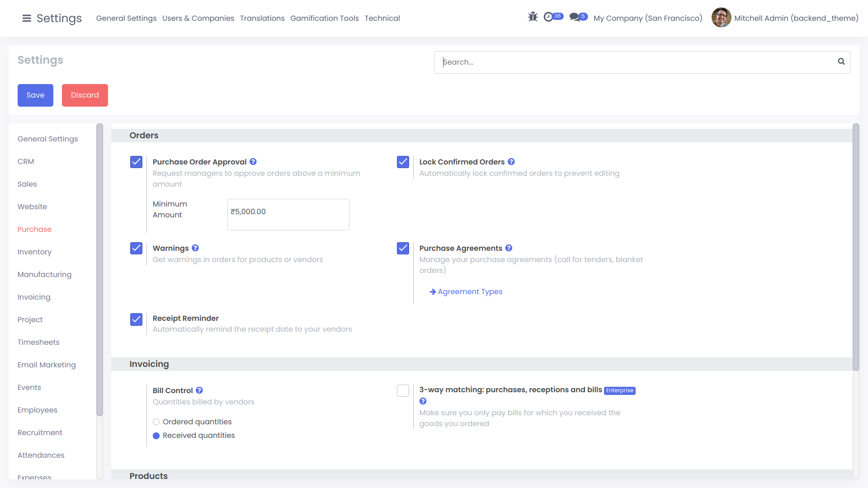Click the Minimum Amount input field
Screen dimensions: 868x488
point(288,215)
